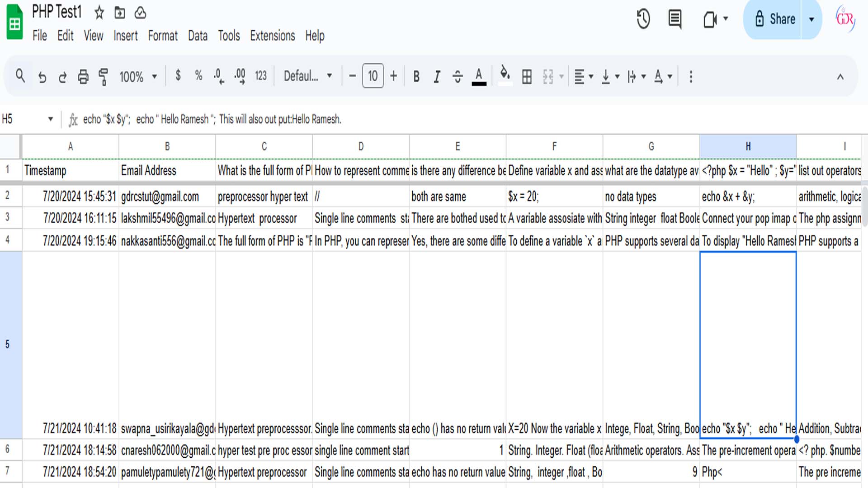Open the Data menu

198,36
